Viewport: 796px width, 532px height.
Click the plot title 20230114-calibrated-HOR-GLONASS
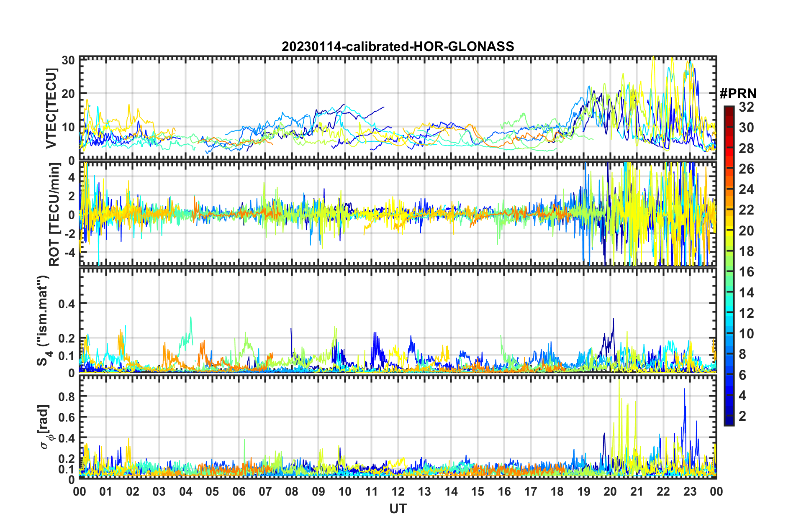pos(398,46)
